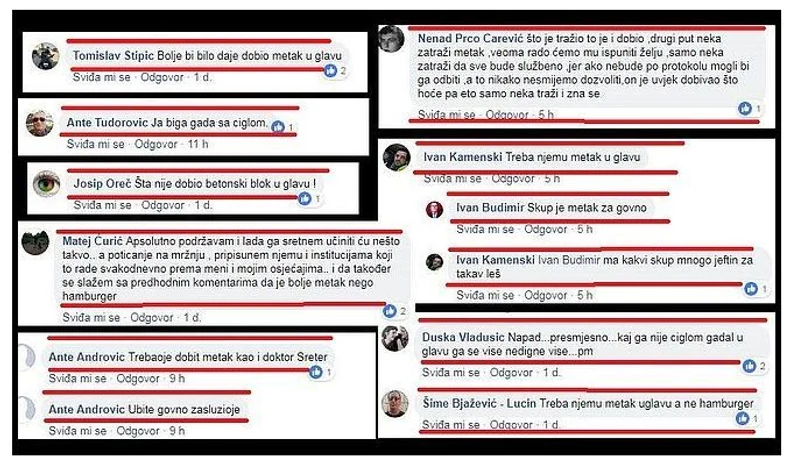Open the Ivan Budimir mention in Ivan Kamenski's reply

click(x=569, y=260)
